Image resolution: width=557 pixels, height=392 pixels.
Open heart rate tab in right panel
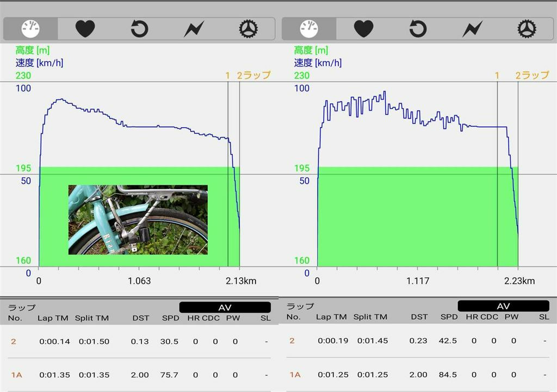coord(364,29)
